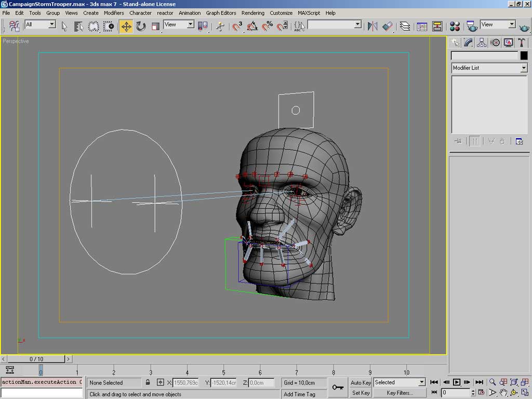Open the Graph Editors menu
Image resolution: width=532 pixels, height=399 pixels.
pyautogui.click(x=221, y=13)
